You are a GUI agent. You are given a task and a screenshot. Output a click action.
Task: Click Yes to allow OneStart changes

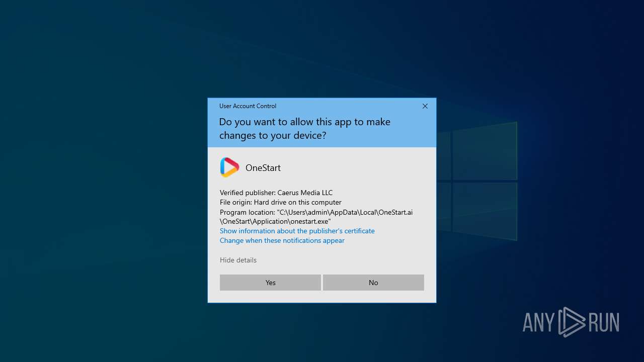(x=270, y=283)
